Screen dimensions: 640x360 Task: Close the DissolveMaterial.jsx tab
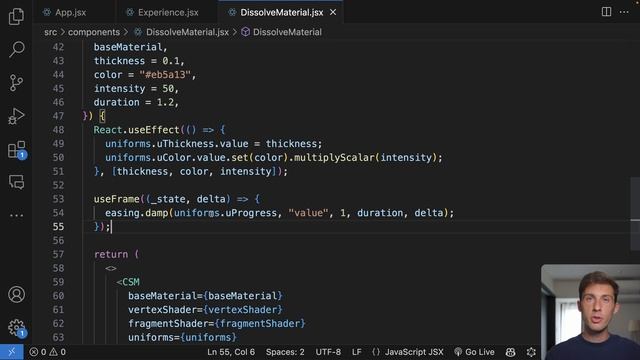[x=333, y=13]
